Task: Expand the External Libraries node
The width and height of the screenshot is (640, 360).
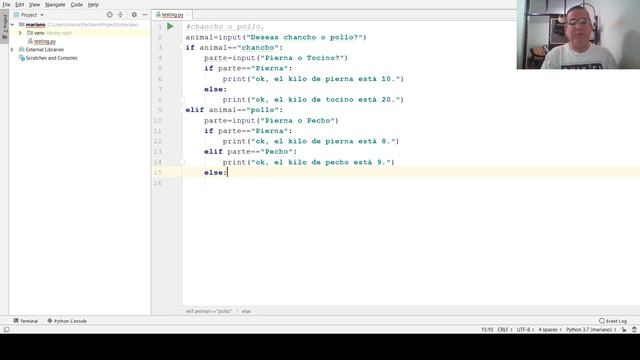Action: coord(12,49)
